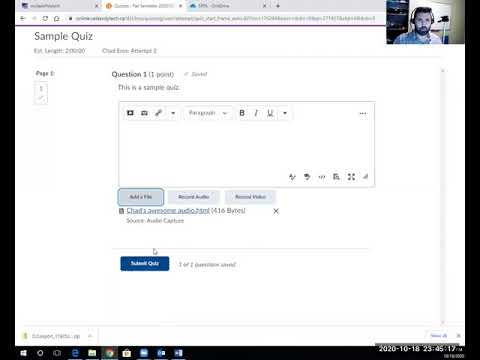The image size is (480, 360).
Task: Open Task View on the taskbar
Action: [x=57, y=353]
